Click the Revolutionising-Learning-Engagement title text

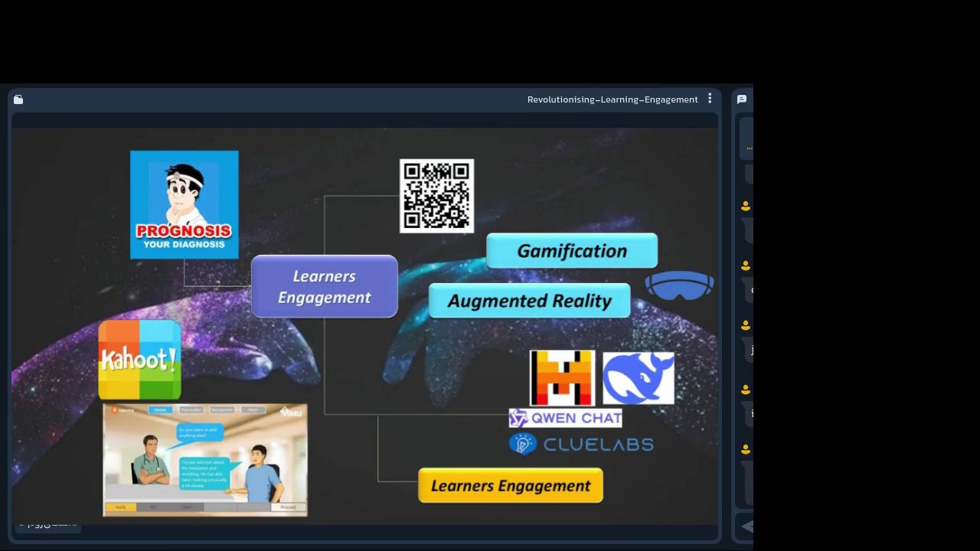coord(612,99)
